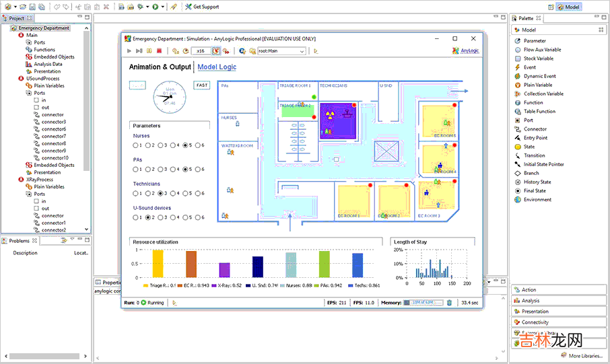610x364 pixels.
Task: Click the red Stop simulation button
Action: (x=159, y=50)
